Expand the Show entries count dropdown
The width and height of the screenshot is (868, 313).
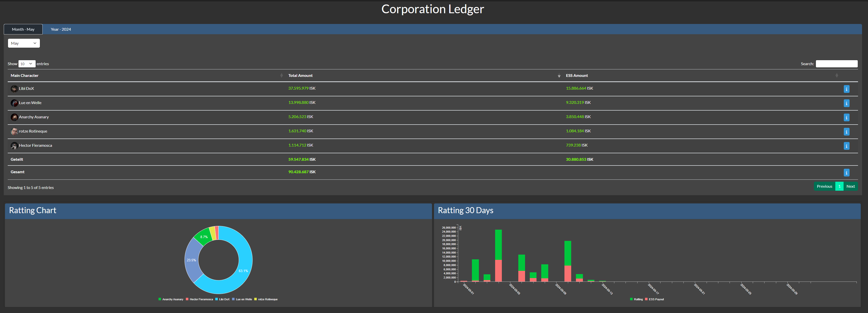[27, 64]
